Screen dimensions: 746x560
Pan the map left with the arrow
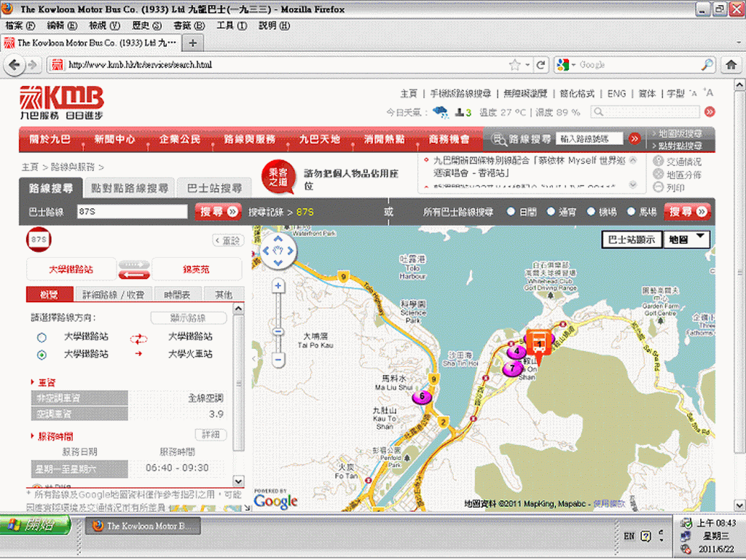click(x=266, y=251)
